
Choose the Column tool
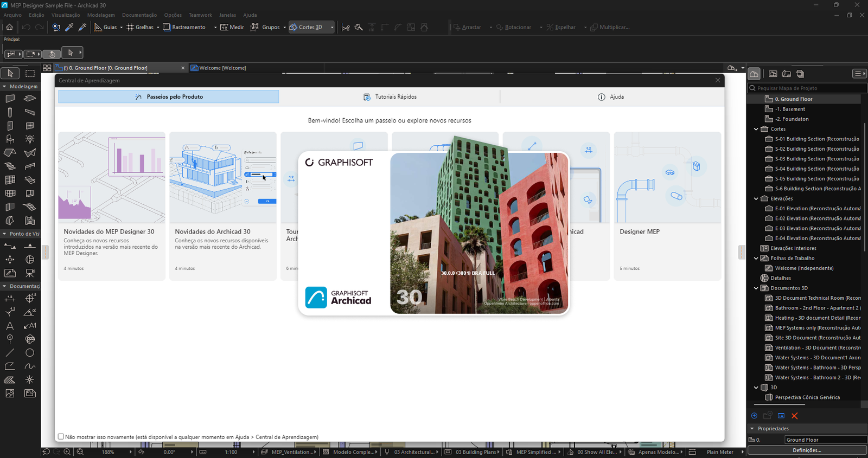pyautogui.click(x=10, y=112)
